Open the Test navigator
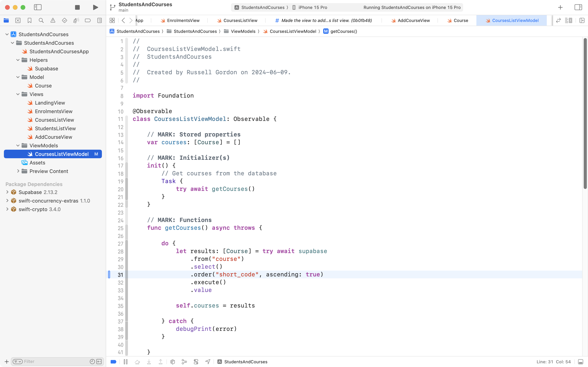The width and height of the screenshot is (588, 367). point(64,20)
